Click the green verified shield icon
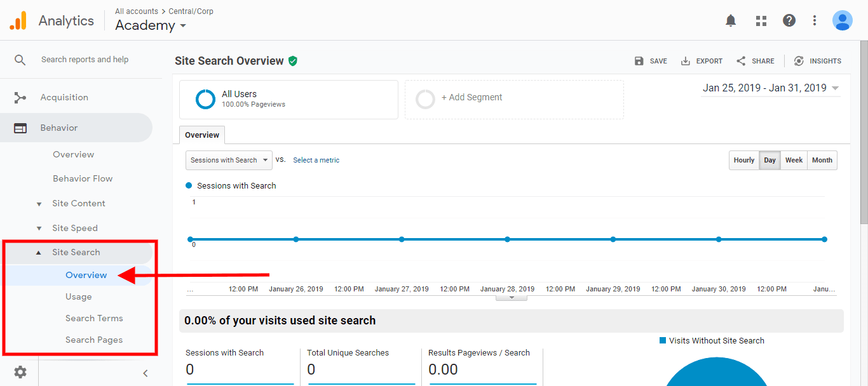 (x=293, y=61)
